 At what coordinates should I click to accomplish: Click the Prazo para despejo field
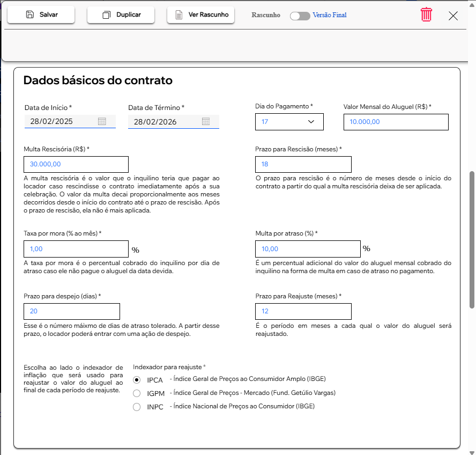(72, 311)
